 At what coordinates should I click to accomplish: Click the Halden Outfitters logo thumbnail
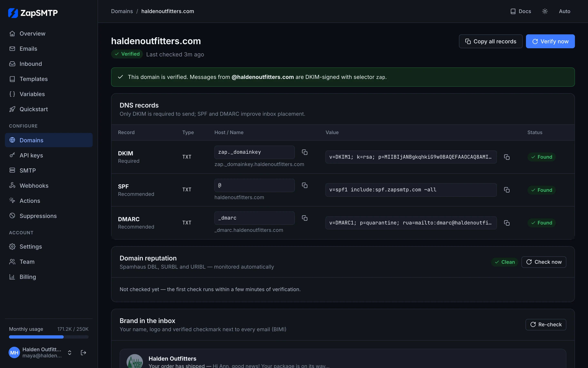(135, 361)
